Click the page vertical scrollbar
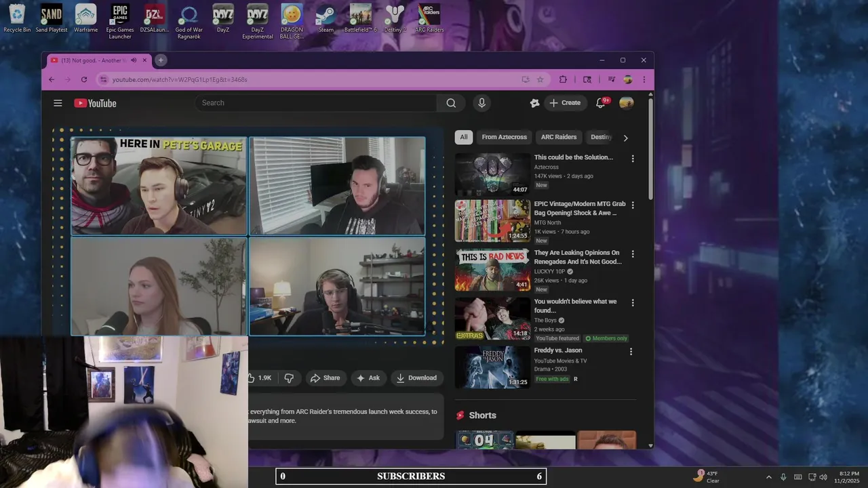 651,149
